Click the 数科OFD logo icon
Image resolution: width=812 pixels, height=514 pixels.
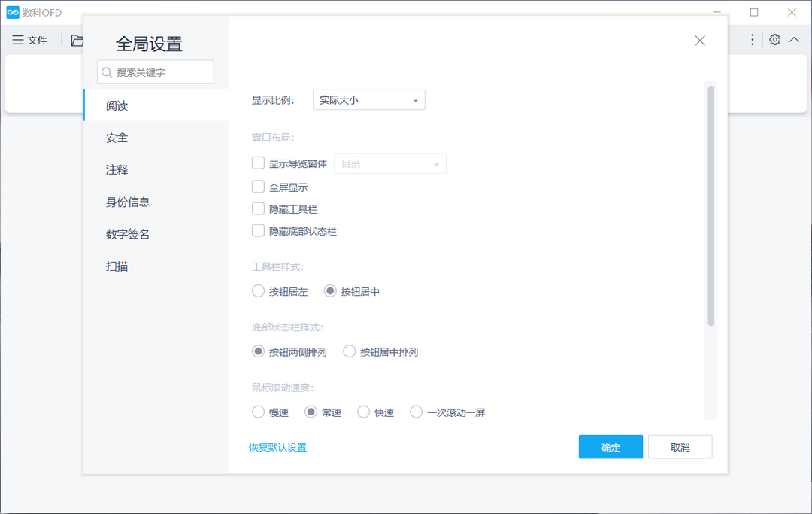(x=12, y=12)
